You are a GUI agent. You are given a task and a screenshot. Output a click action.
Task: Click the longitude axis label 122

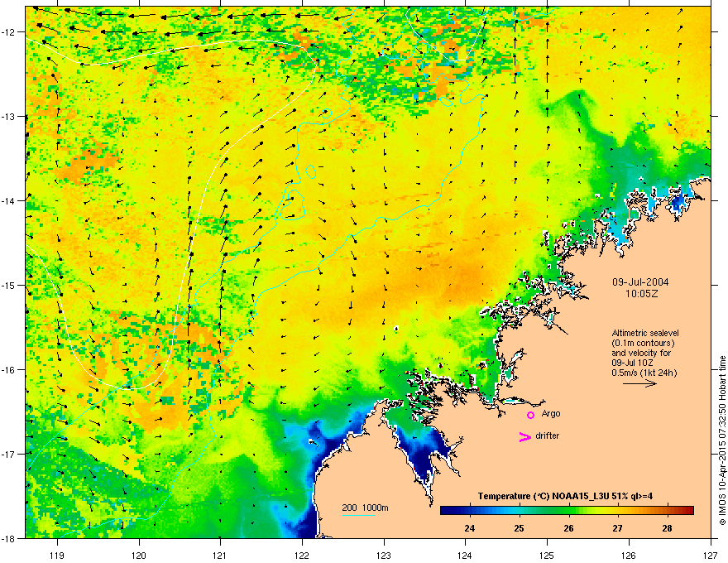(302, 555)
